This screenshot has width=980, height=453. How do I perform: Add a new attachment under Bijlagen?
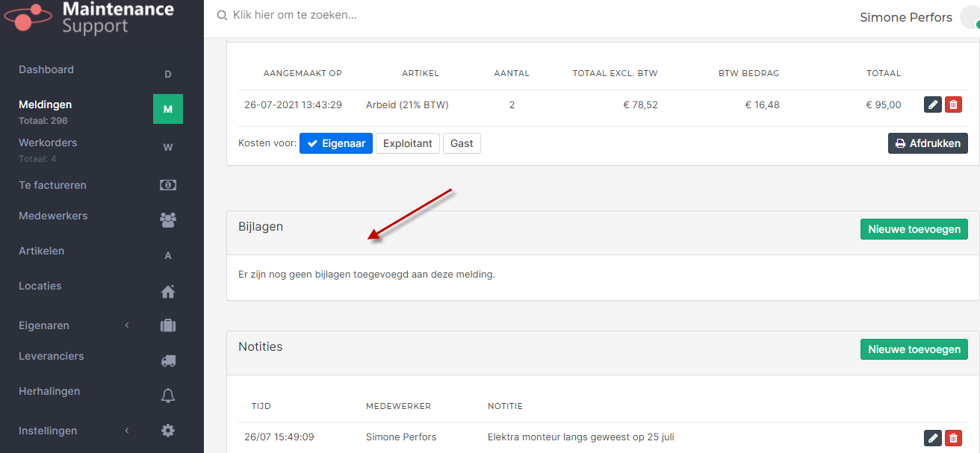[x=914, y=229]
